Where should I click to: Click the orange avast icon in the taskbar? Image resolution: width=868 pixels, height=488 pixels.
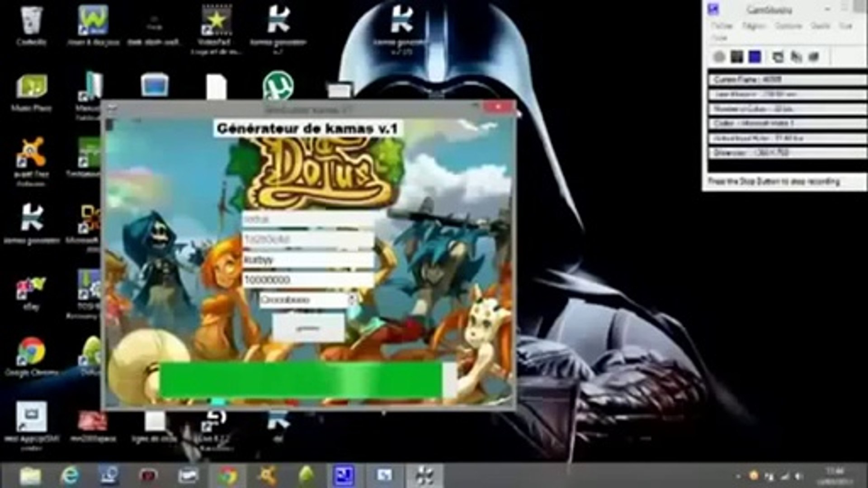pyautogui.click(x=267, y=475)
